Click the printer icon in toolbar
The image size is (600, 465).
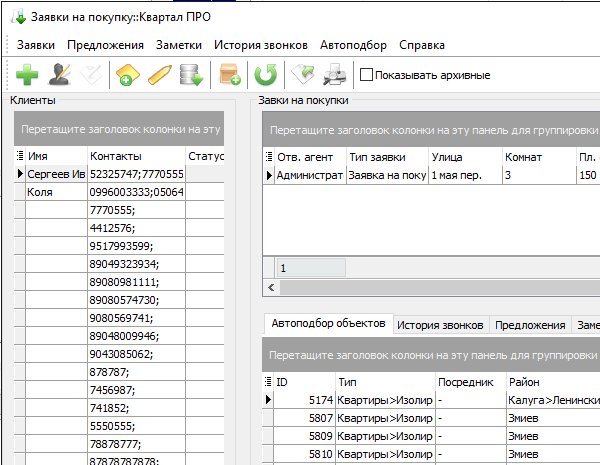pyautogui.click(x=334, y=74)
